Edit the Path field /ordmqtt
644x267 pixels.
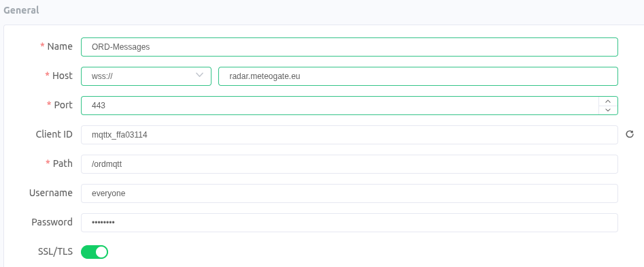tap(350, 163)
